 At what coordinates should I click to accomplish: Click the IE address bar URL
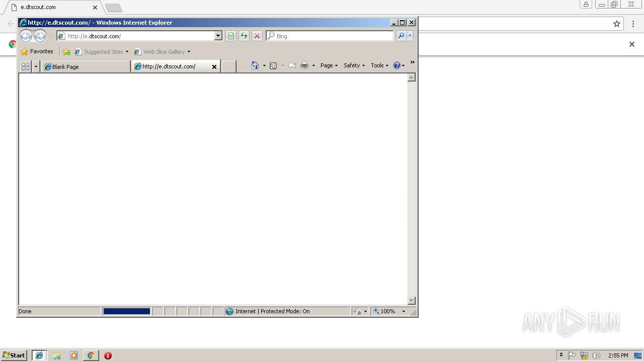tap(136, 36)
